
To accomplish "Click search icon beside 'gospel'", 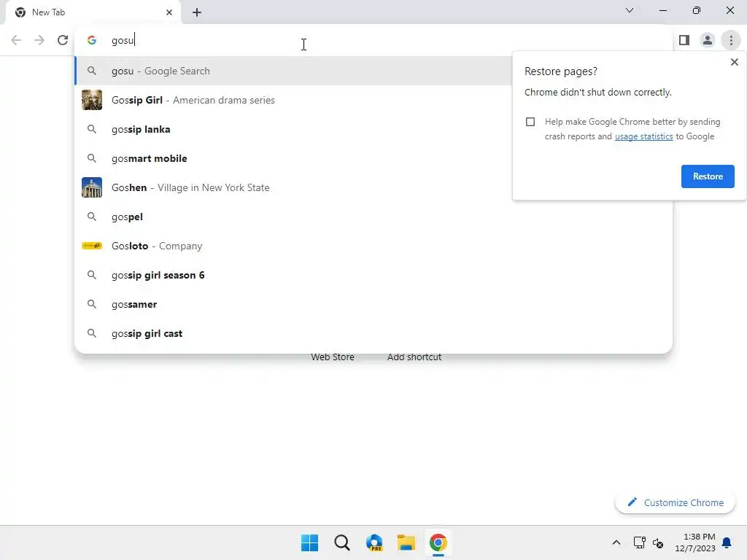I will coord(92,217).
